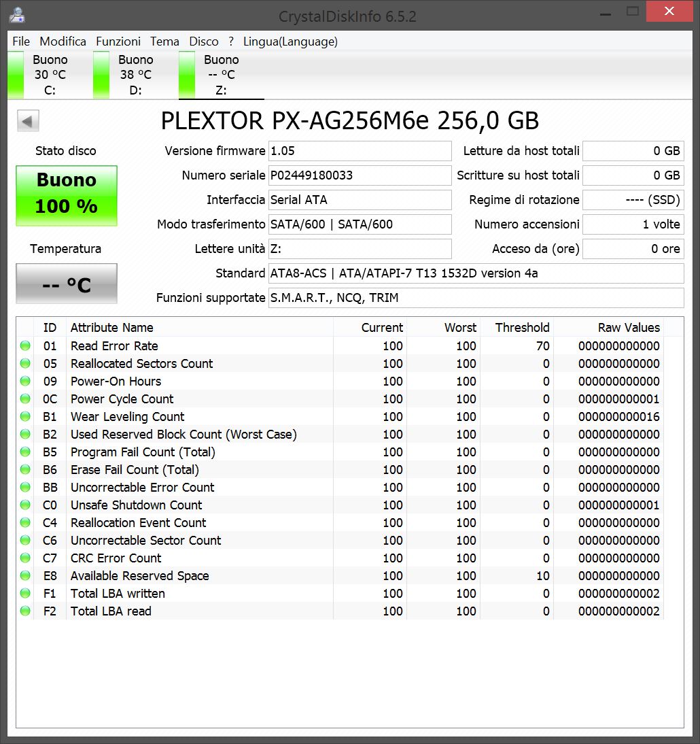The image size is (700, 744).
Task: Select the Power Cycle Count attribute name
Action: [x=122, y=399]
